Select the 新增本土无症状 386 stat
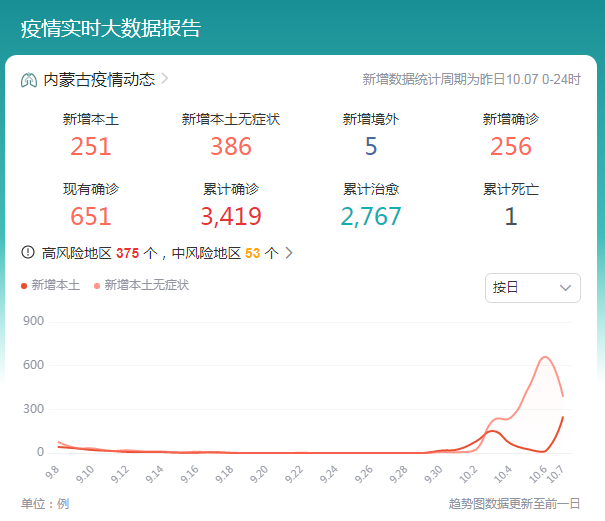The image size is (605, 521). point(231,146)
